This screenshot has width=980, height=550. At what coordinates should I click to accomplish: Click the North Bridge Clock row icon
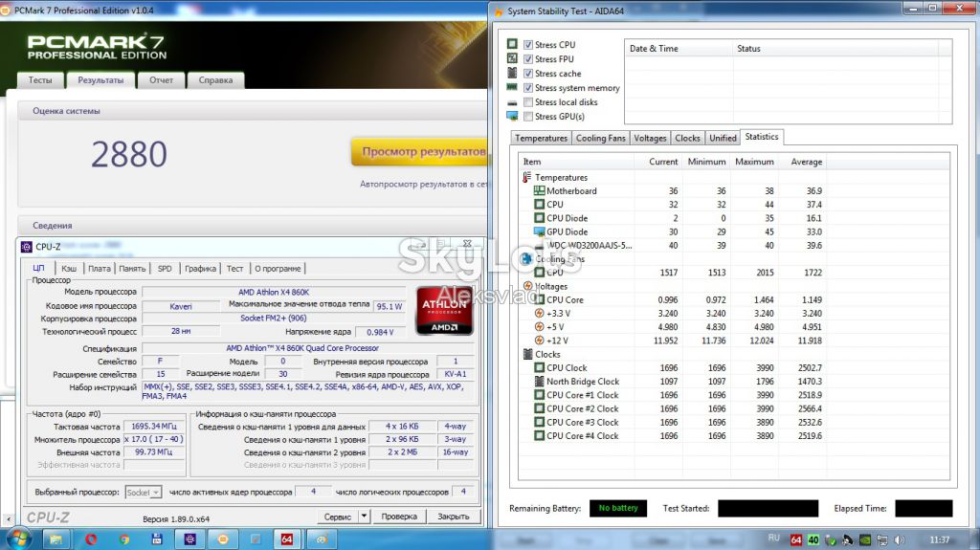point(539,382)
